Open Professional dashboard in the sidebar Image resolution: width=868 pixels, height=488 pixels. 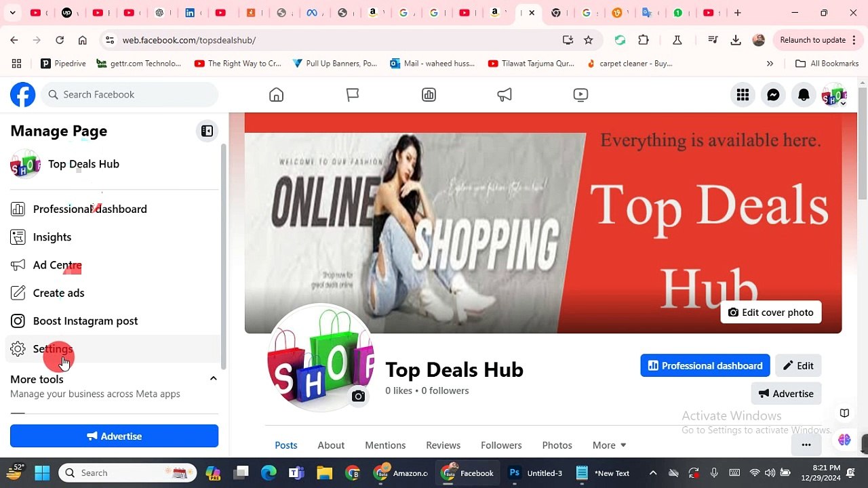[113, 209]
